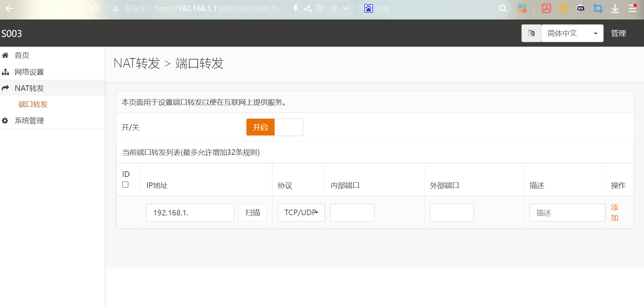Open the browser downloads icon
Viewport: 644px width, 306px height.
pyautogui.click(x=615, y=8)
